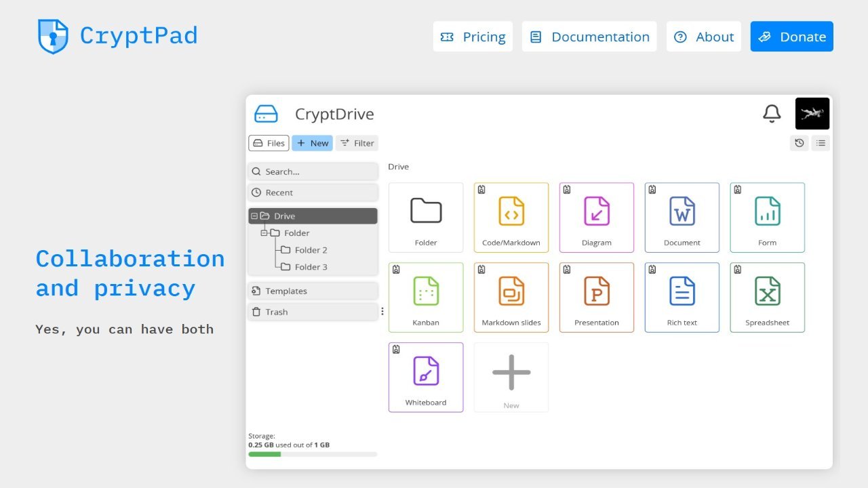Click owner badge on Presentation tile
This screenshot has height=488, width=868.
567,270
